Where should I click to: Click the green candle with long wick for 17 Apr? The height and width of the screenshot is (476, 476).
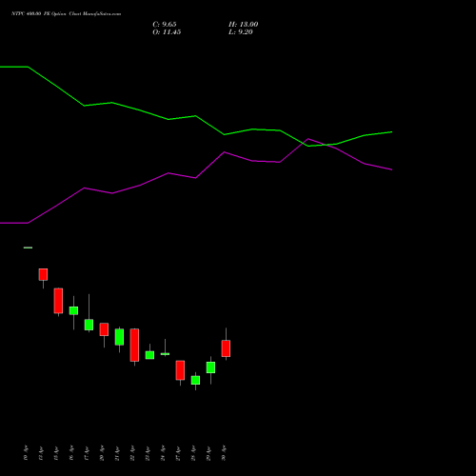(x=89, y=325)
